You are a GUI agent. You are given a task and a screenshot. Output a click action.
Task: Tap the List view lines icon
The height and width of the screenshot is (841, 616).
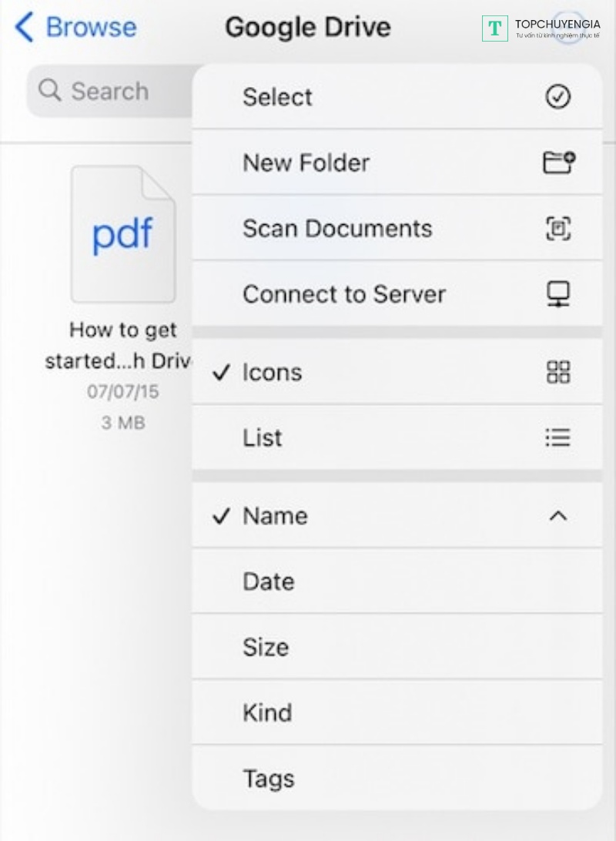[557, 437]
